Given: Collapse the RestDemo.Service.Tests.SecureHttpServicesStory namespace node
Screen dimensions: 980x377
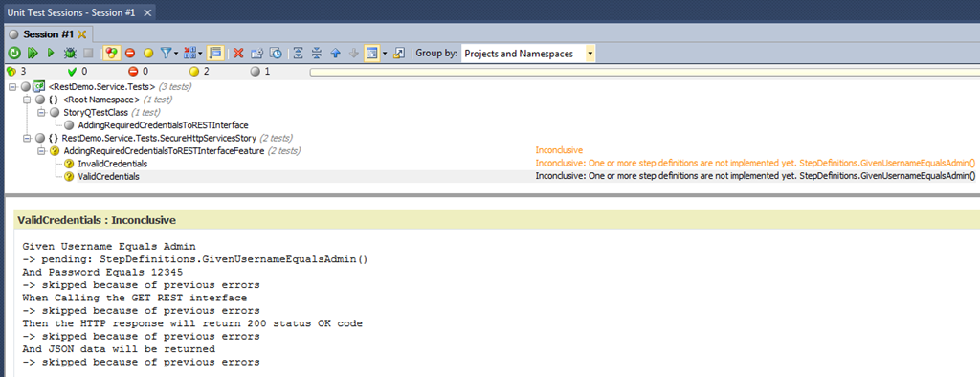Looking at the screenshot, I should tap(26, 138).
